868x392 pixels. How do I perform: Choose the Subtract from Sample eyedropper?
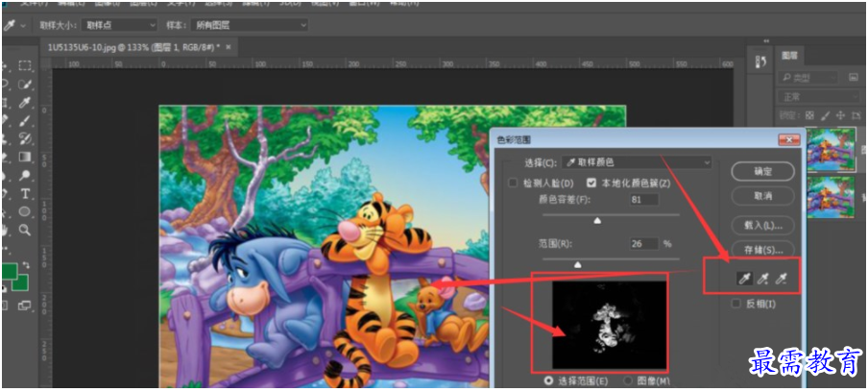(x=781, y=279)
